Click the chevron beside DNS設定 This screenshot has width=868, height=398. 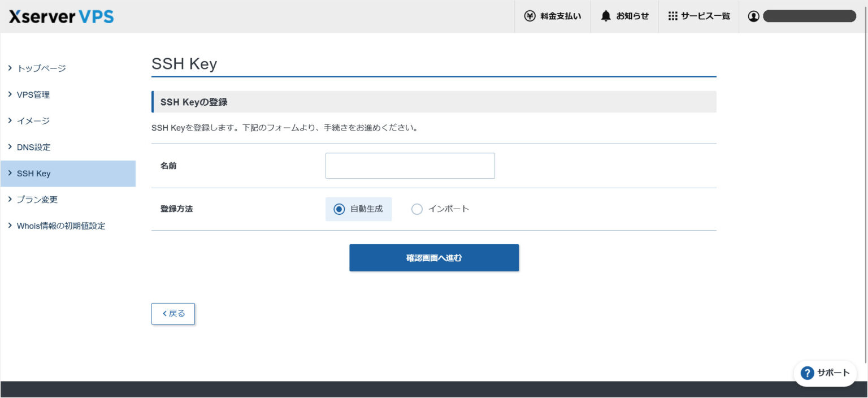tap(10, 147)
